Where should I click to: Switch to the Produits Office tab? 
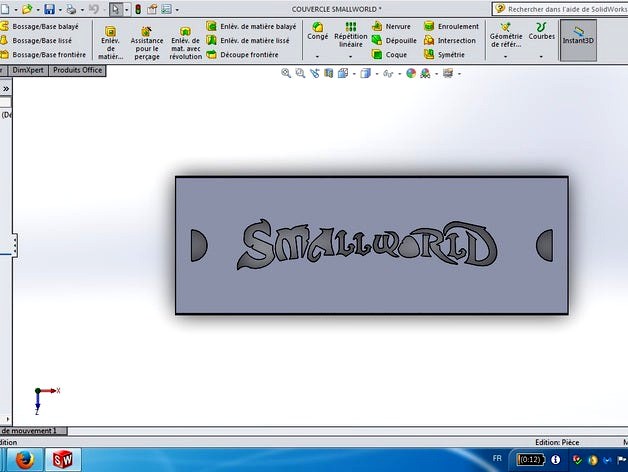point(77,71)
